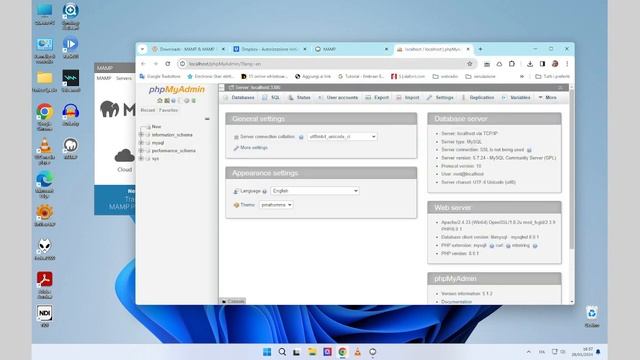The width and height of the screenshot is (640, 360).
Task: Click the gear icon under the phpMyAdmin logo
Action: tap(187, 100)
